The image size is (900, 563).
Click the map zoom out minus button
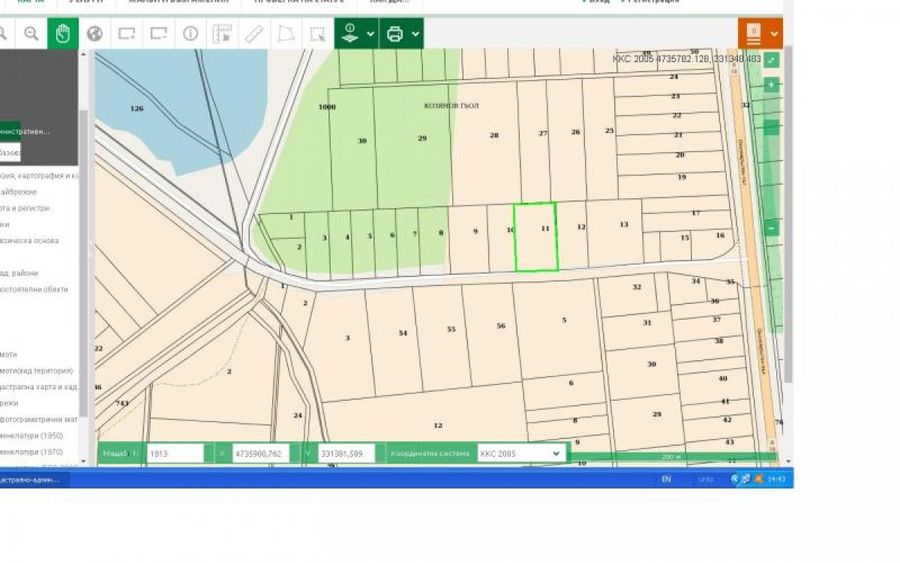coord(771,228)
